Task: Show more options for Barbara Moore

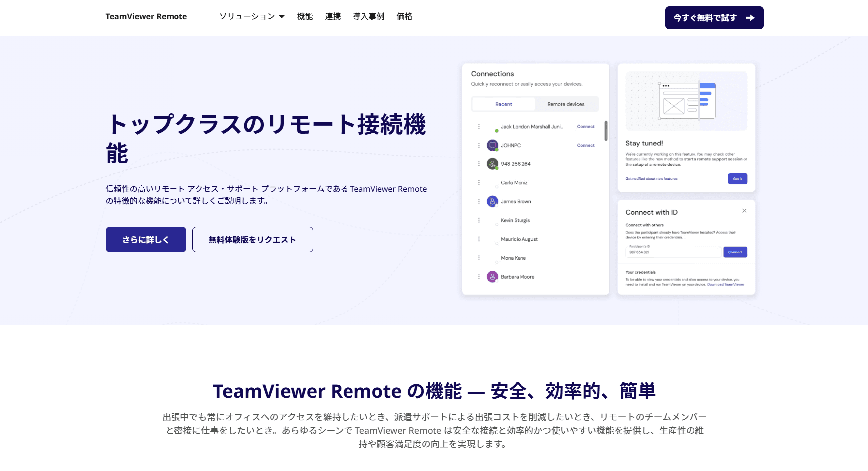Action: click(x=479, y=277)
